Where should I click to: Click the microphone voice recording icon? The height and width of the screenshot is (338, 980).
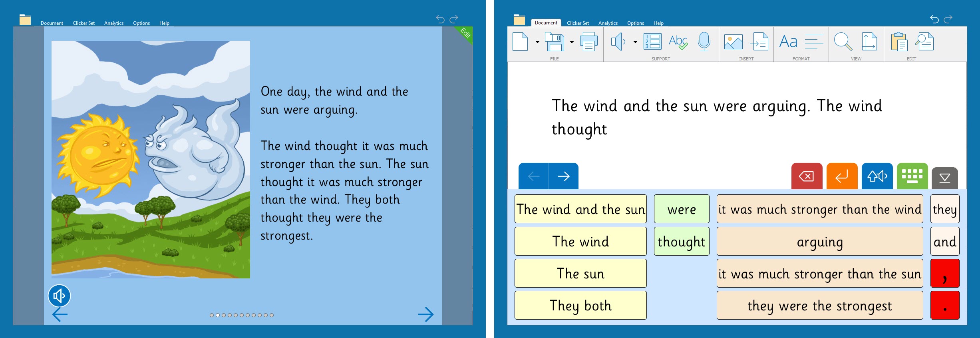click(x=704, y=42)
